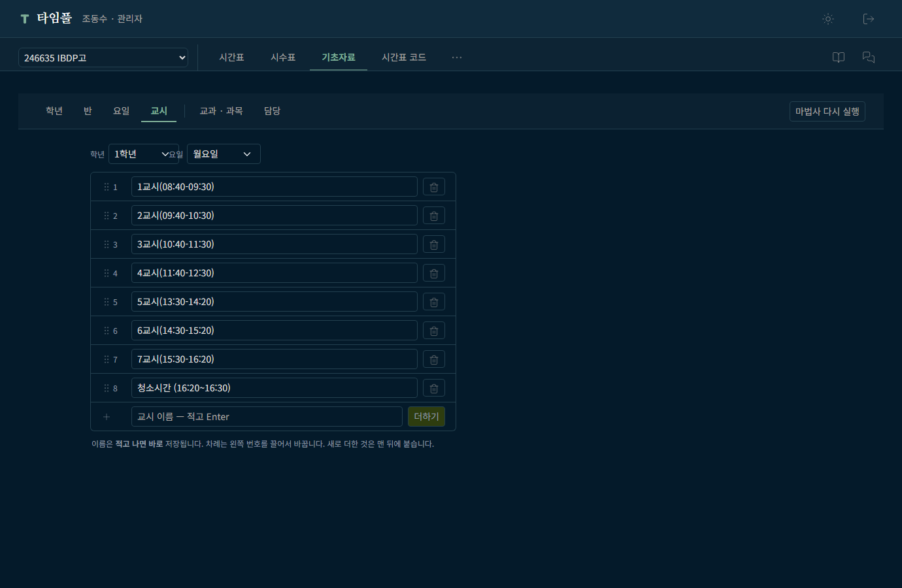Edit the 청소시간 (16:20~16:30) name field
The image size is (902, 588).
coord(275,388)
